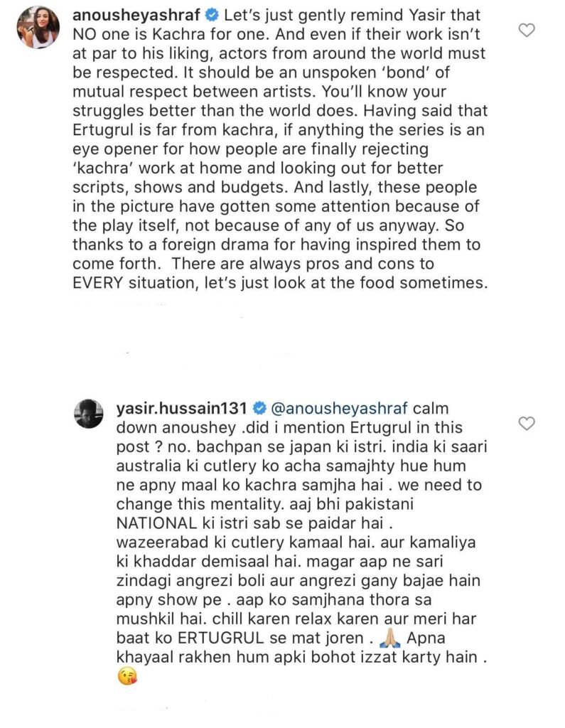The width and height of the screenshot is (565, 728).
Task: Go to the yasir.hussain131 username link
Action: pyautogui.click(x=180, y=409)
